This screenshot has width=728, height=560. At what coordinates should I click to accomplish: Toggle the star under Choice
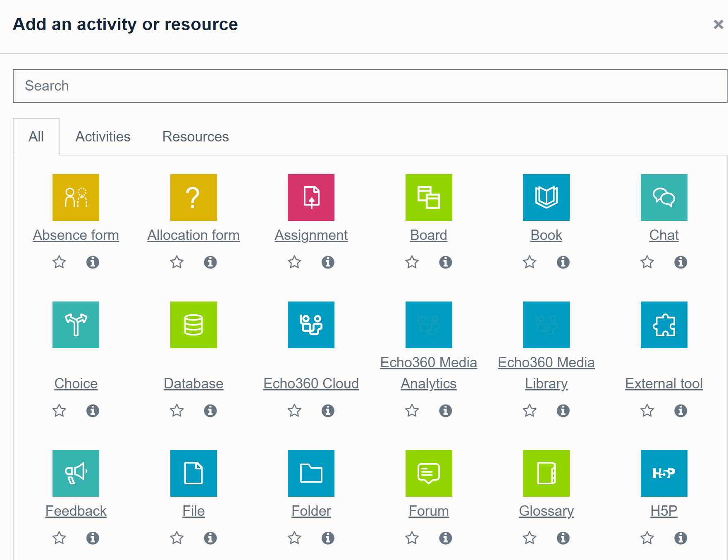click(x=59, y=410)
